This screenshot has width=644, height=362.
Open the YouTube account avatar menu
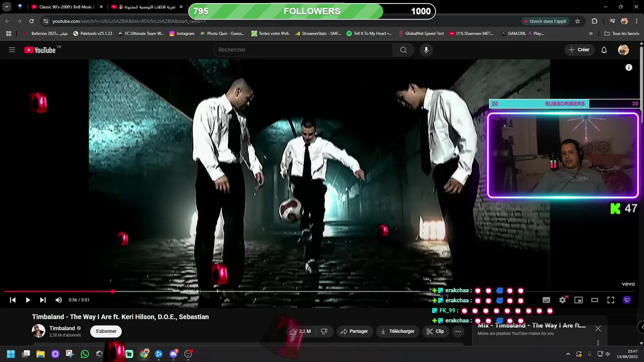click(x=623, y=50)
